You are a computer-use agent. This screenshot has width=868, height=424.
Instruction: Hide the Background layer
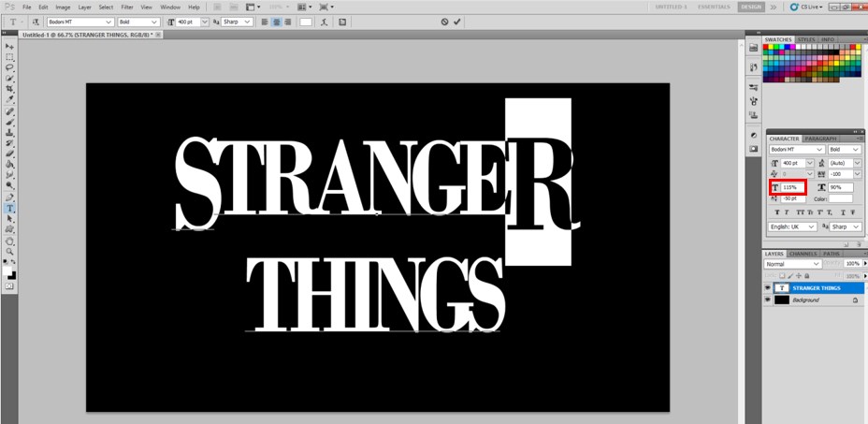click(x=767, y=300)
